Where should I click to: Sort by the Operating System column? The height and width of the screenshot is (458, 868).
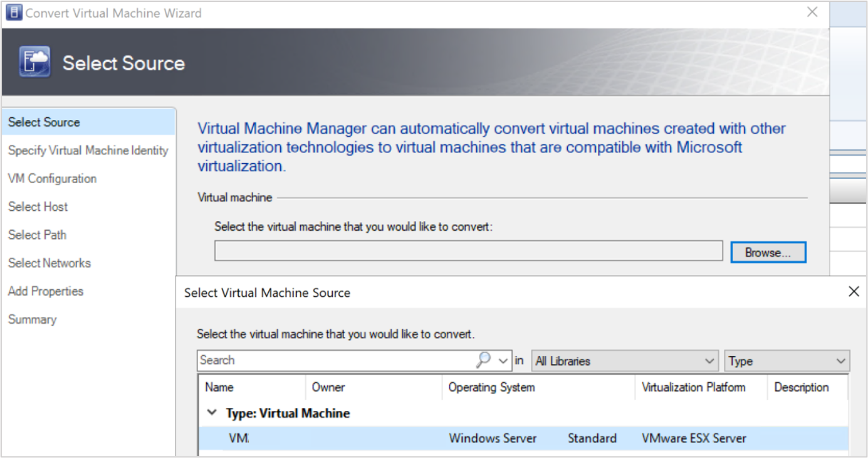coord(492,388)
